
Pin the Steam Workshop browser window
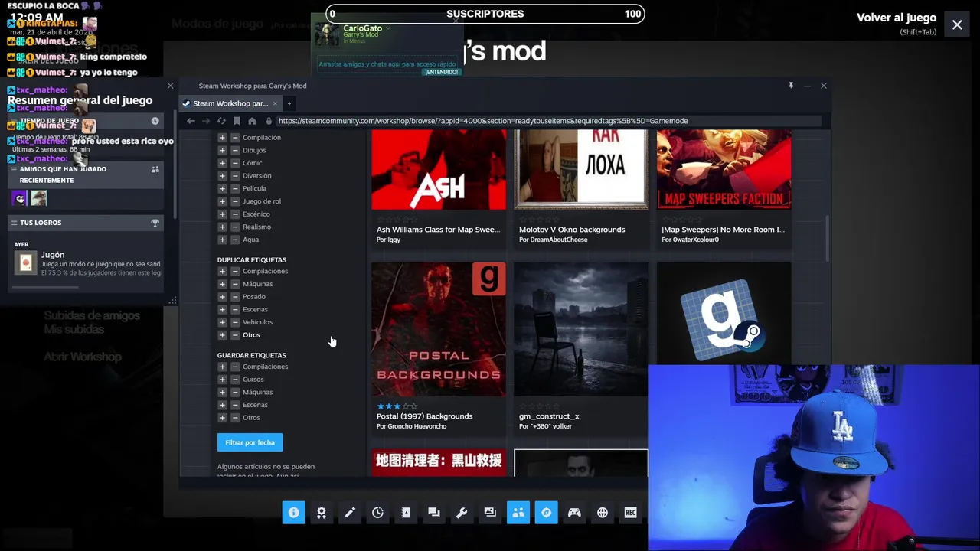791,86
